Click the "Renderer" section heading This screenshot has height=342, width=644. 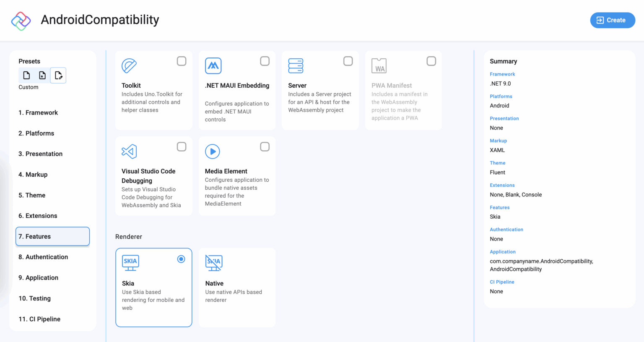click(x=129, y=237)
